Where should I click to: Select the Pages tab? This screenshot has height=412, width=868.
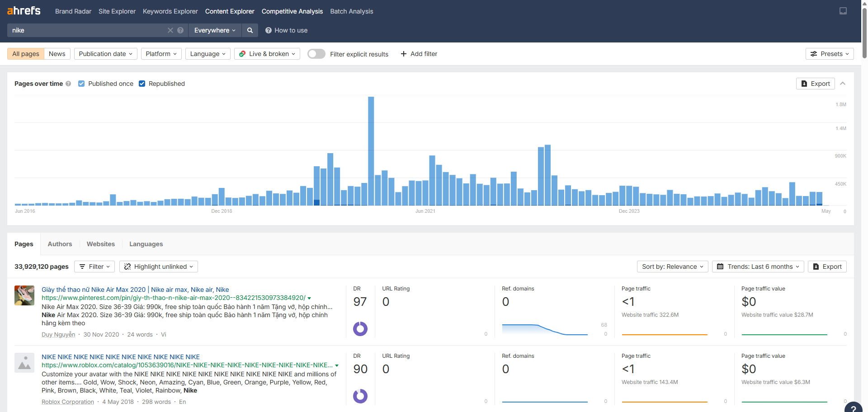(x=24, y=244)
